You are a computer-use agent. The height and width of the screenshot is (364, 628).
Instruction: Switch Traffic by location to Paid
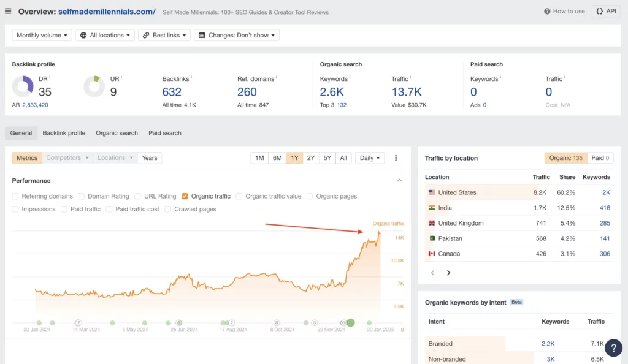[x=600, y=157]
